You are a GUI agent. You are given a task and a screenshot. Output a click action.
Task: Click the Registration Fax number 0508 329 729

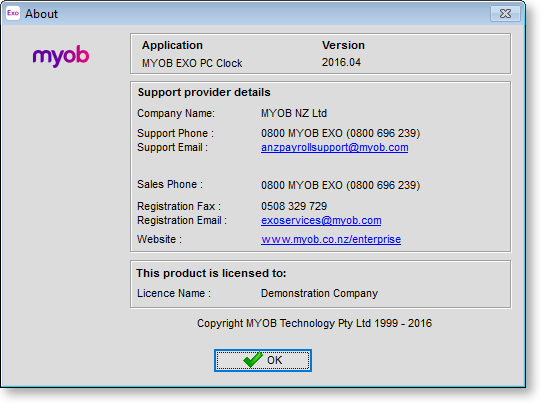coord(294,206)
